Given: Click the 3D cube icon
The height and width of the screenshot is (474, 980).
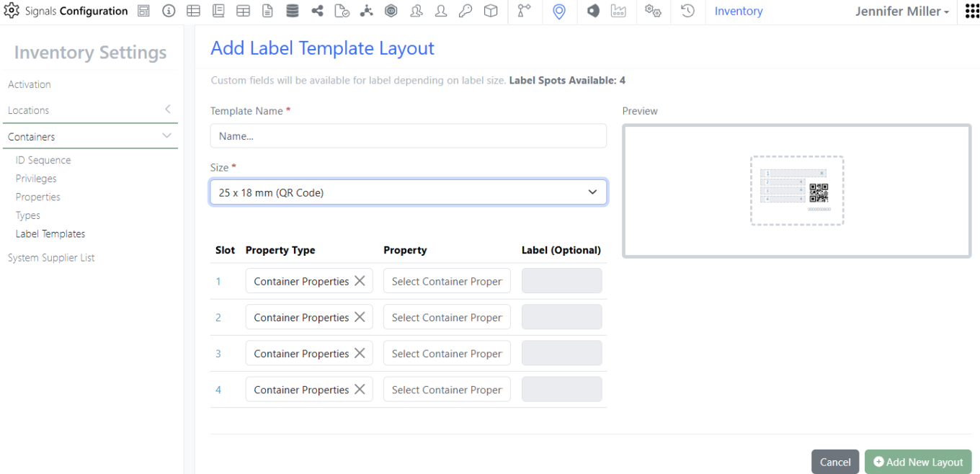Looking at the screenshot, I should pos(491,12).
